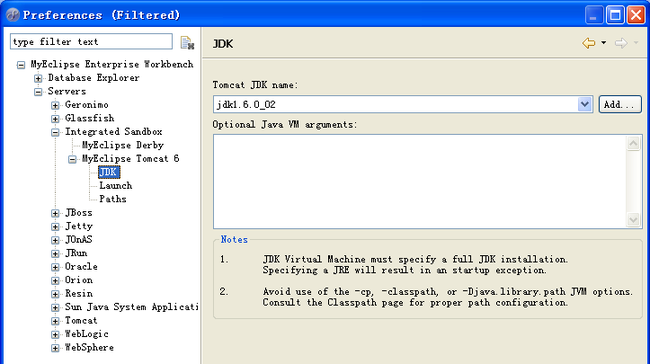Select MyEclipse Enterprise Workbench label

click(112, 64)
